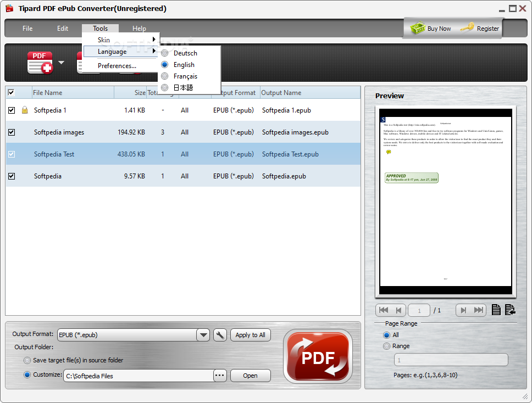Click the 438.05 KB size cell

pos(131,154)
